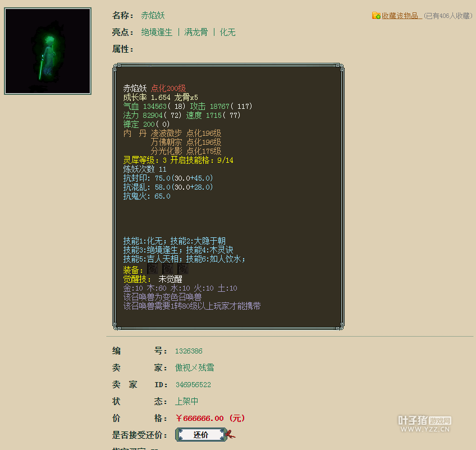476x450 pixels.
Task: Click the item name 赤焰妖
Action: (x=153, y=16)
